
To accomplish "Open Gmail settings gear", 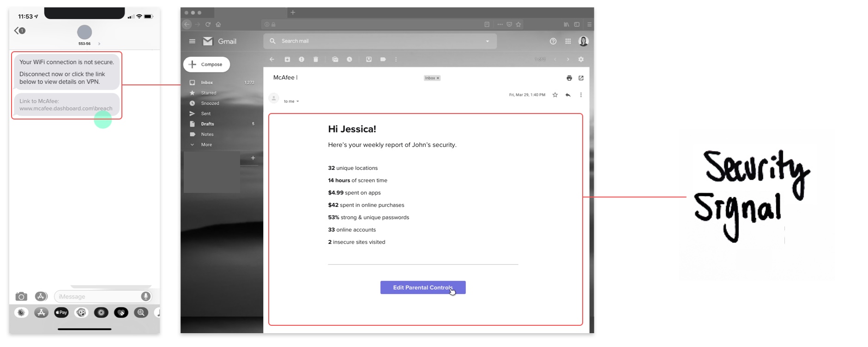I will [581, 60].
